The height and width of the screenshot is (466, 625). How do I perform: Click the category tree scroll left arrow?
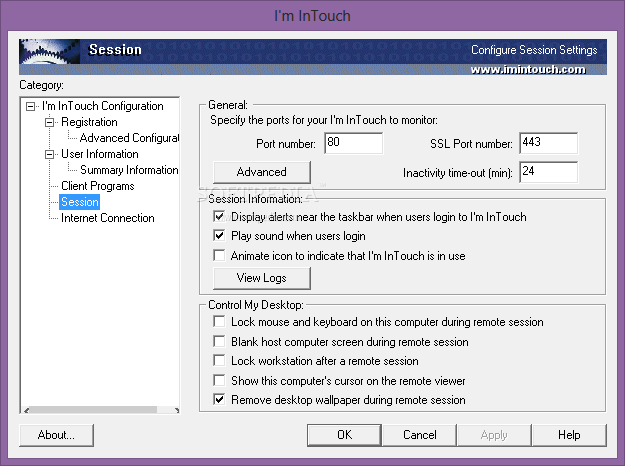(x=26, y=410)
